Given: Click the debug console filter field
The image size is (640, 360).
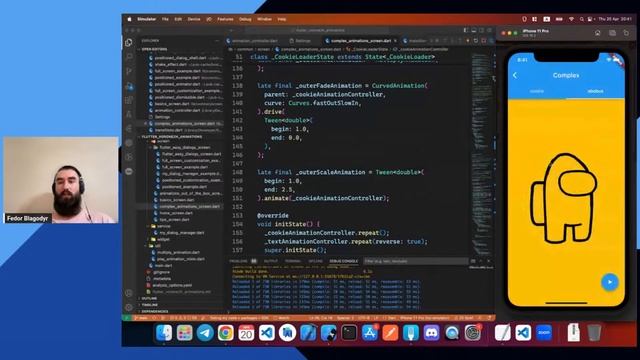Looking at the screenshot, I should click(416, 261).
